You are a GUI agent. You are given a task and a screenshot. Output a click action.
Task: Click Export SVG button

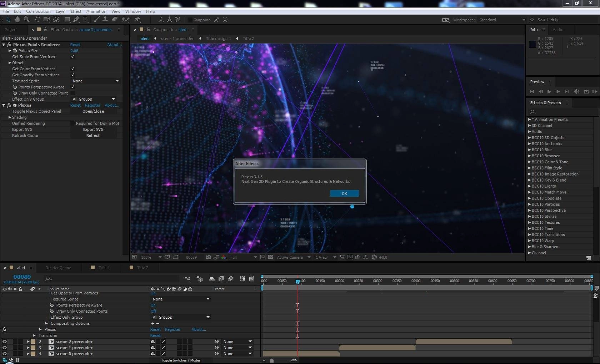(x=93, y=130)
